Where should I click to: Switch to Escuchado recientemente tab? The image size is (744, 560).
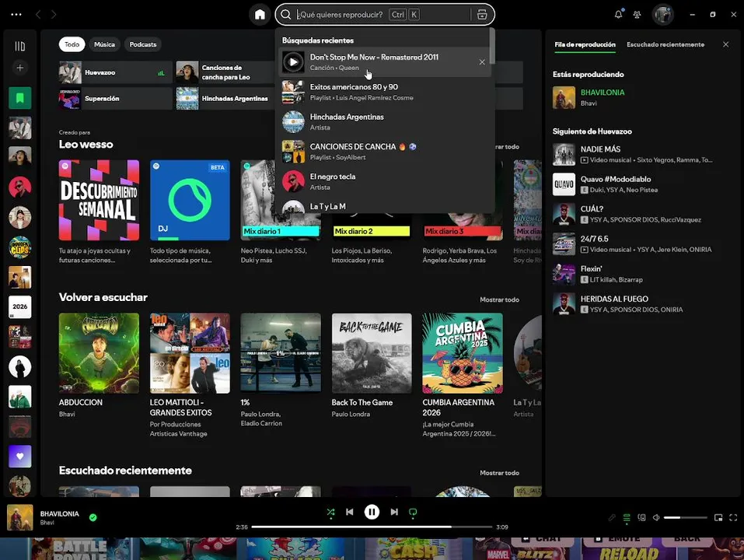point(665,44)
